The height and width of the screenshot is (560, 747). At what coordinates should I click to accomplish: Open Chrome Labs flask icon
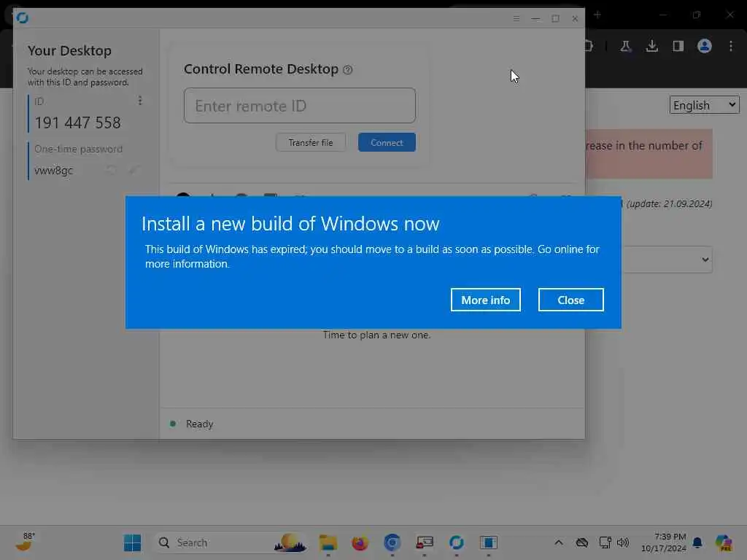625,46
